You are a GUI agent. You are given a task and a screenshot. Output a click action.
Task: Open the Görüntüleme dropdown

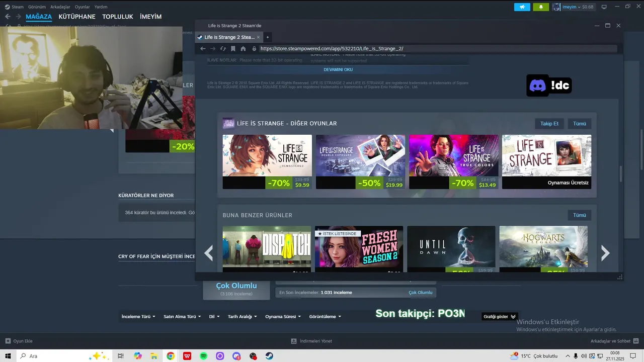[x=326, y=317]
